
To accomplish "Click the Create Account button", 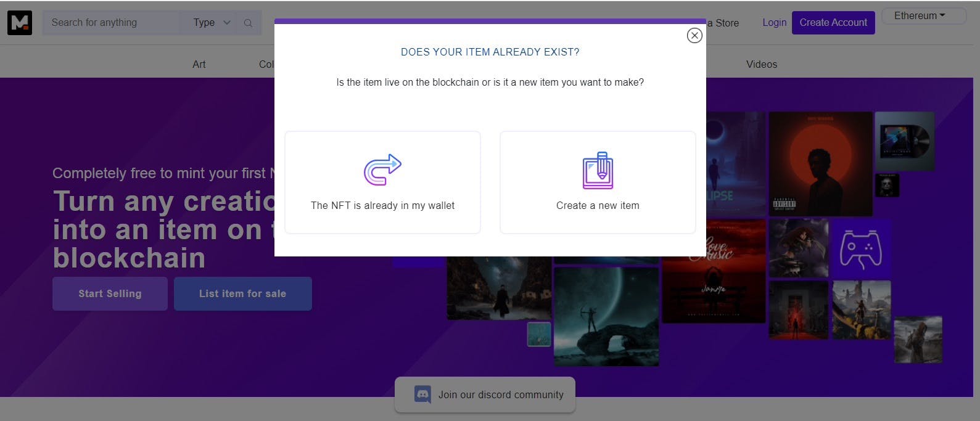I will [x=833, y=23].
